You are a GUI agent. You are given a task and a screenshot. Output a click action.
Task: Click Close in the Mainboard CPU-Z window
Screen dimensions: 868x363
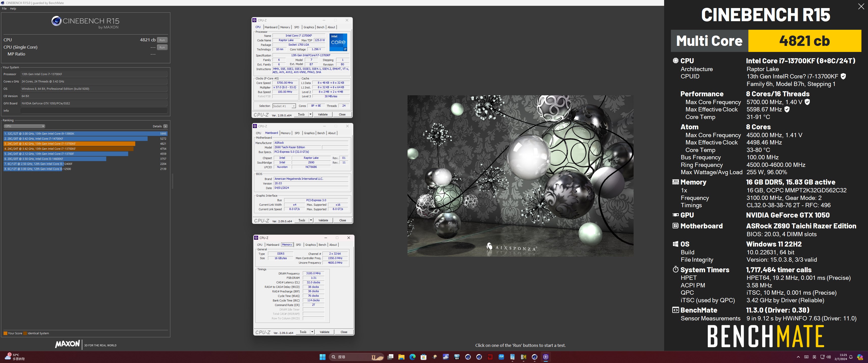(343, 221)
